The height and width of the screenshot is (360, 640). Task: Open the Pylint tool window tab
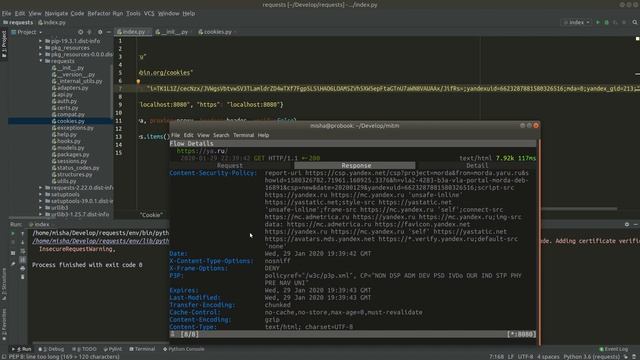click(x=113, y=349)
